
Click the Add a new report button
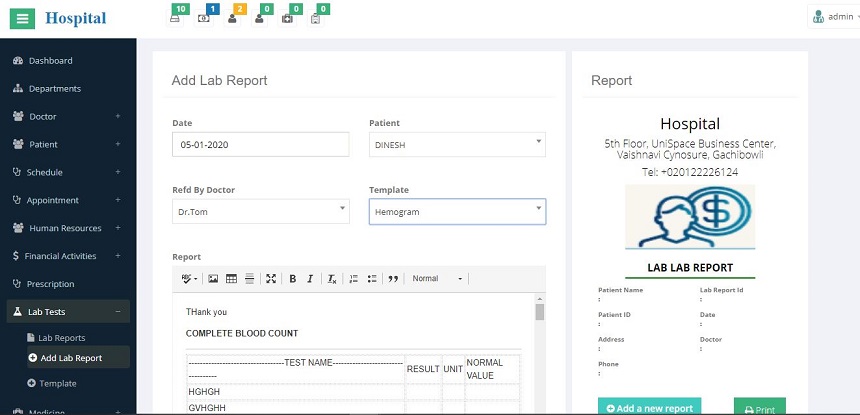click(649, 407)
